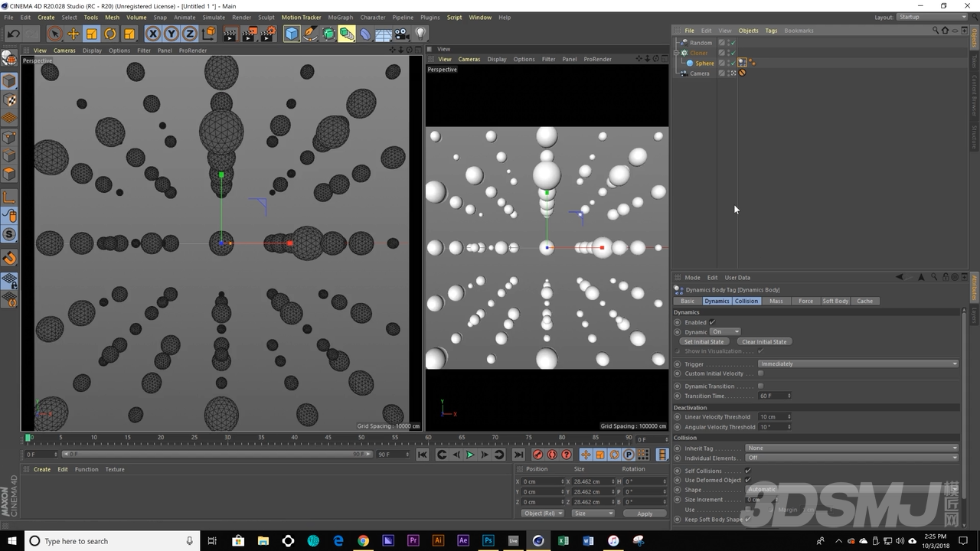
Task: Activate the Scale tool in top toolbar
Action: (92, 34)
